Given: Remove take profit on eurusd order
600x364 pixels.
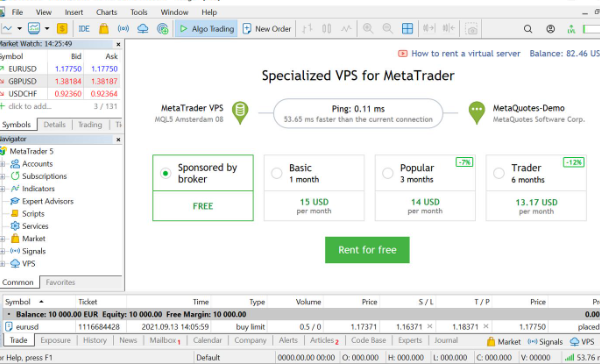Looking at the screenshot, I should pyautogui.click(x=486, y=326).
